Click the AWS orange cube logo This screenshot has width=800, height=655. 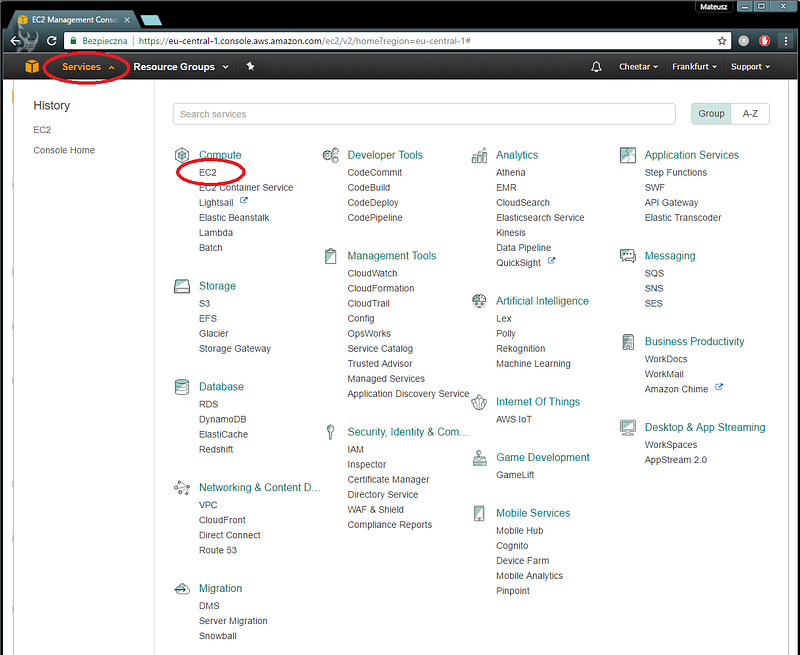32,66
